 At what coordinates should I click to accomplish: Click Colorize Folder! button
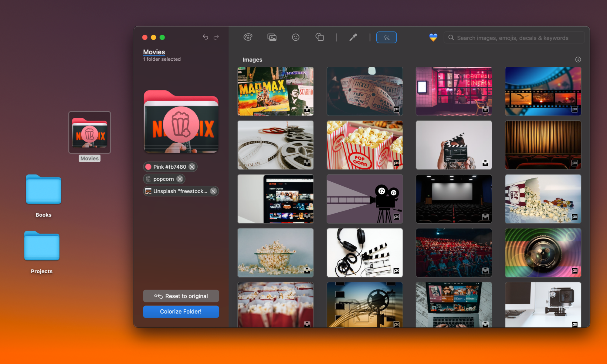pyautogui.click(x=181, y=312)
